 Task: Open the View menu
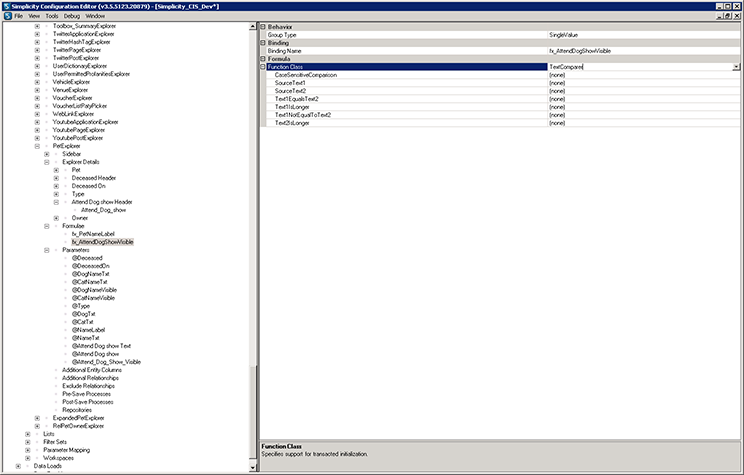(34, 16)
